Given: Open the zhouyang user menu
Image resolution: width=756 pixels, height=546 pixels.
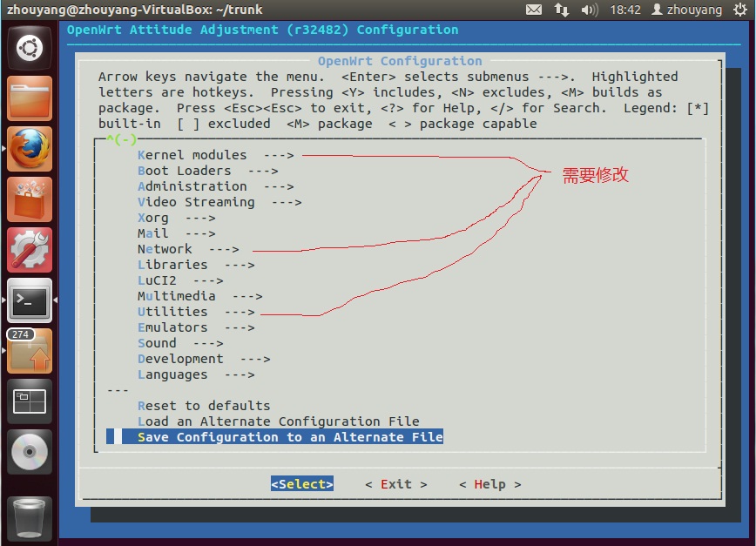Looking at the screenshot, I should [x=686, y=10].
